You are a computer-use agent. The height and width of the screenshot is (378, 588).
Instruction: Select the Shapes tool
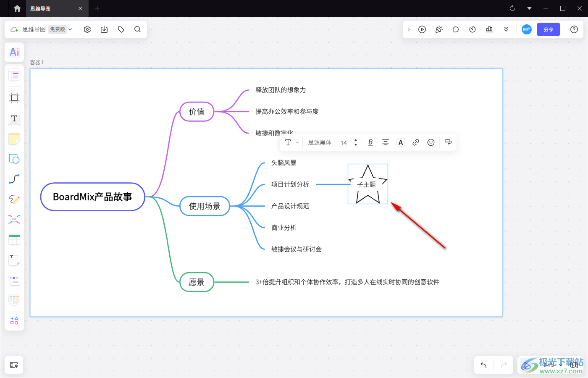pos(14,159)
